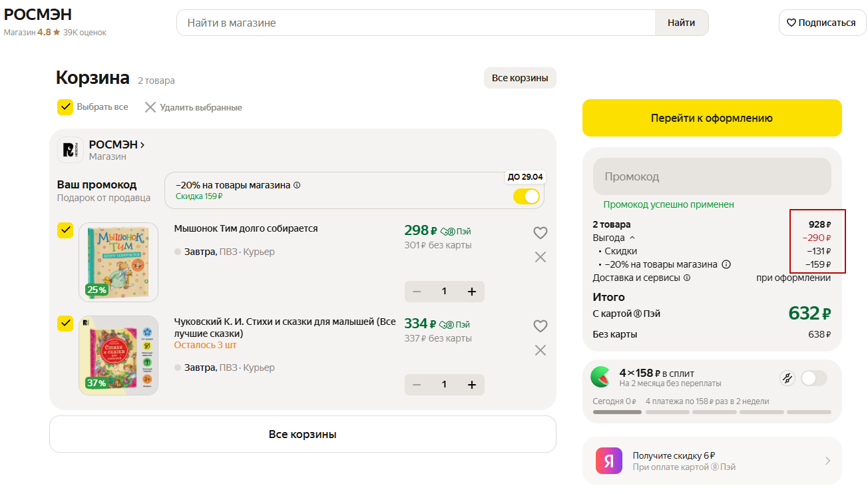Turn off the −20% promo code switch
Screen dimensions: 868x494
click(x=527, y=196)
